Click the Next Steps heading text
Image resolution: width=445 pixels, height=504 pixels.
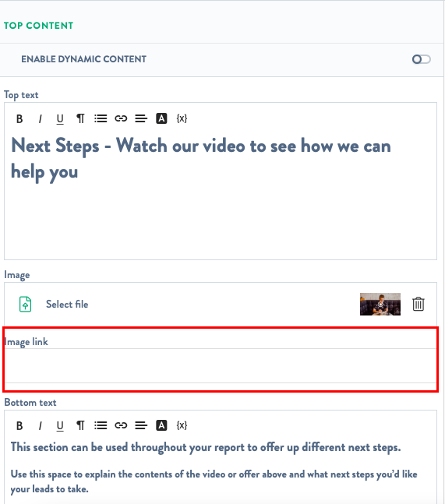tap(201, 158)
